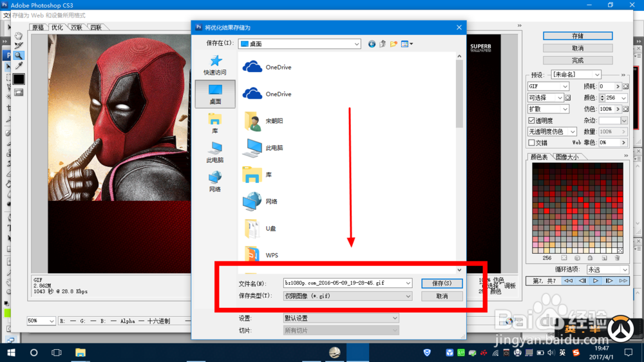Screen dimensions: 644x362
Task: Delete selected color with trash icon
Action: [x=617, y=258]
